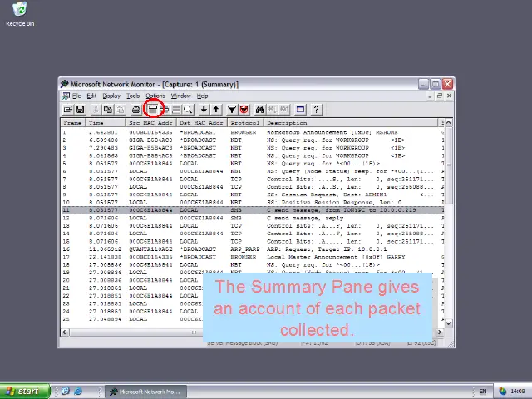Screen dimensions: 532x399
Task: Open the Edit menu
Action: click(91, 96)
